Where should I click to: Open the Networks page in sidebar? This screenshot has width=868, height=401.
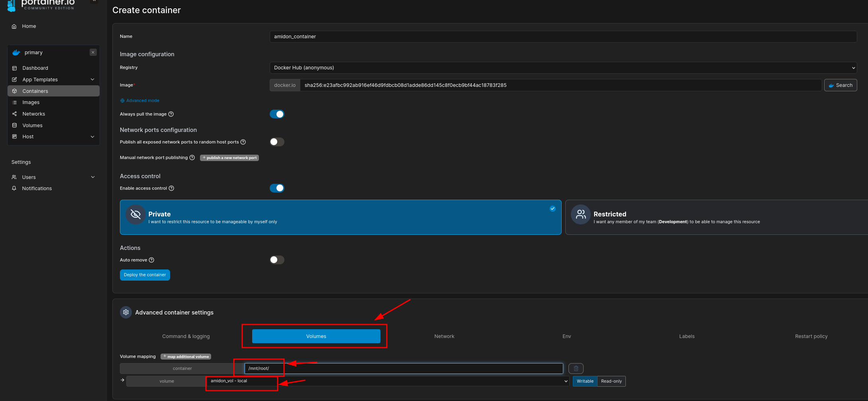point(33,114)
